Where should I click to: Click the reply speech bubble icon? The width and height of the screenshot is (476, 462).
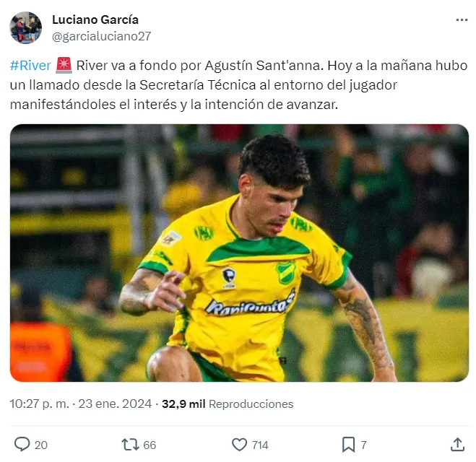pos(22,445)
